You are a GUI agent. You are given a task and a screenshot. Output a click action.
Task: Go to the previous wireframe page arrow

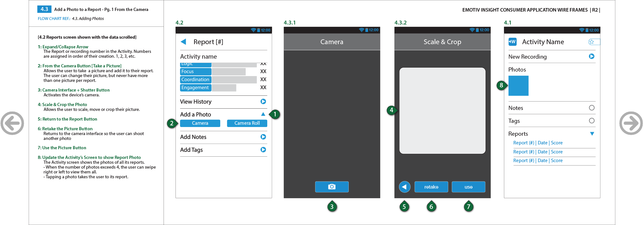pos(12,123)
